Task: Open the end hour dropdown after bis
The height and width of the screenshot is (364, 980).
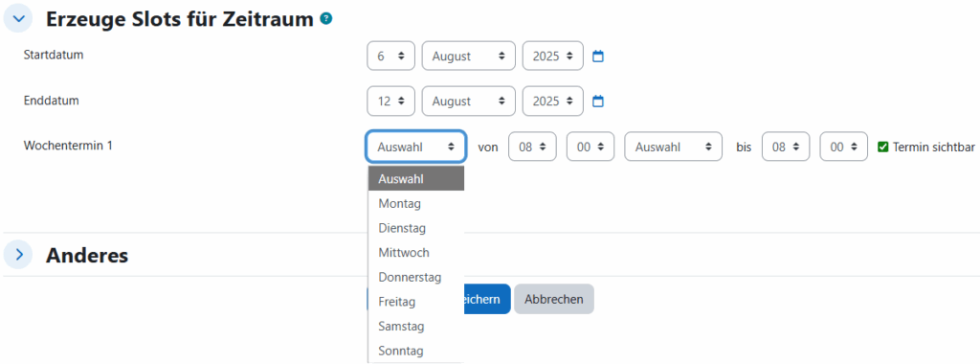Action: click(x=786, y=147)
